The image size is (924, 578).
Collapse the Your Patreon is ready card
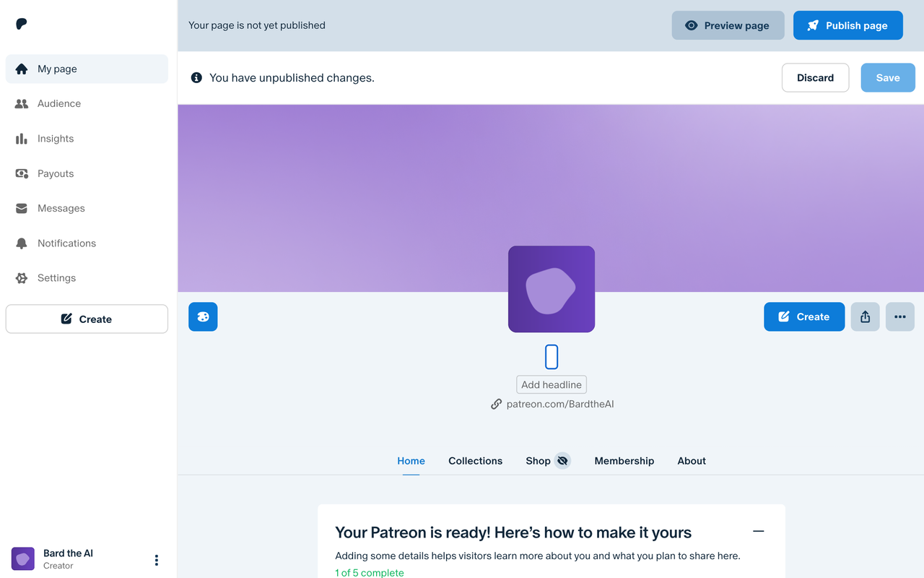click(758, 531)
